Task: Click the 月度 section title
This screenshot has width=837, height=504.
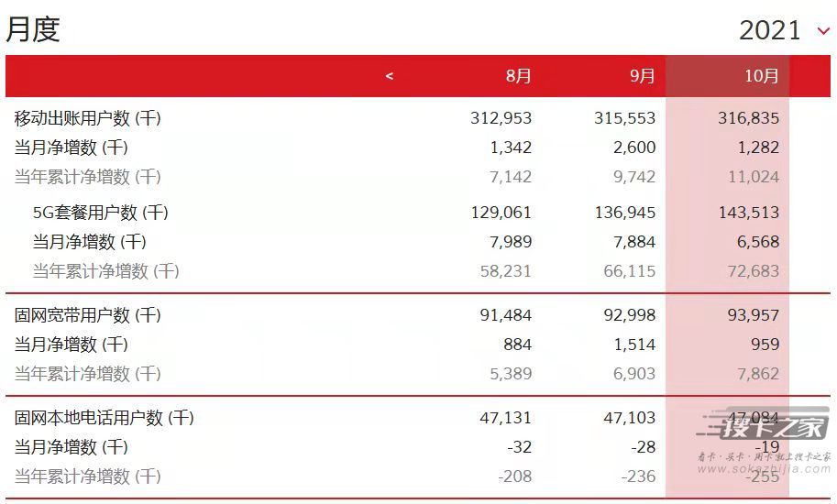Action: click(x=33, y=29)
